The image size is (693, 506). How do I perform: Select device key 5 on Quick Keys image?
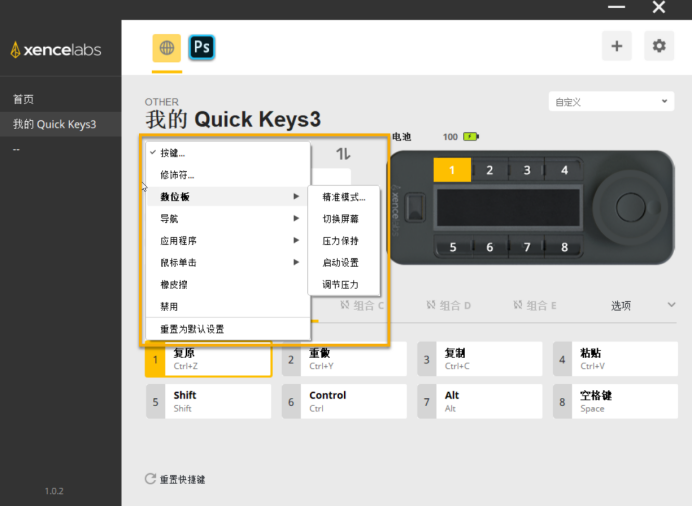click(x=453, y=247)
